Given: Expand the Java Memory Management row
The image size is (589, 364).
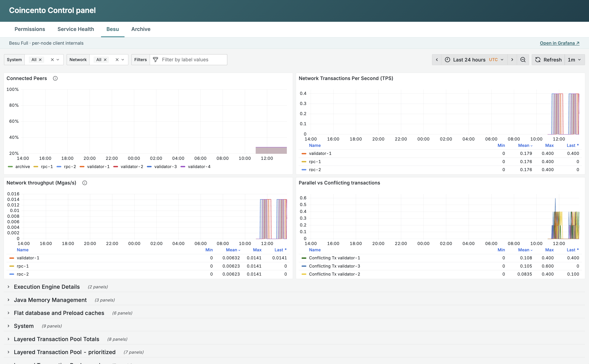Looking at the screenshot, I should 50,300.
